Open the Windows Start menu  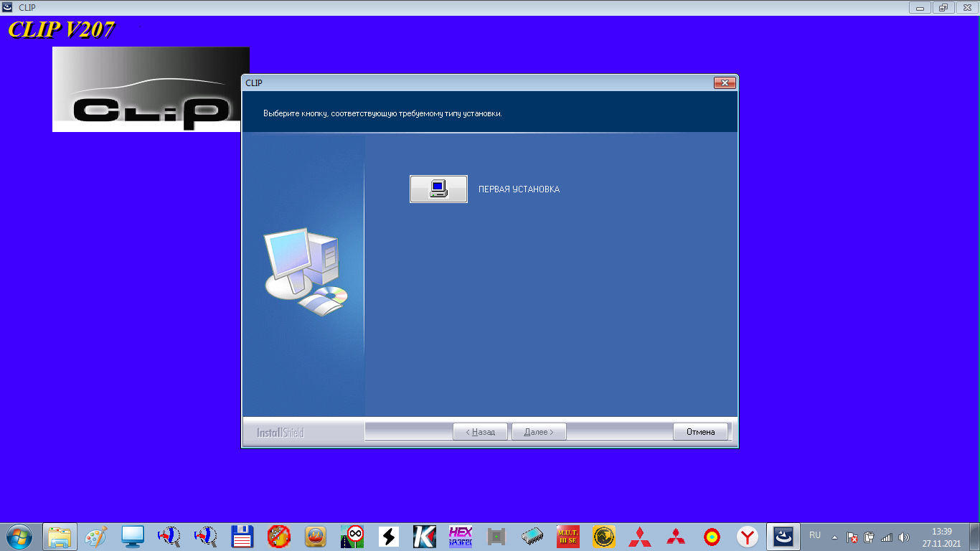pos(19,536)
